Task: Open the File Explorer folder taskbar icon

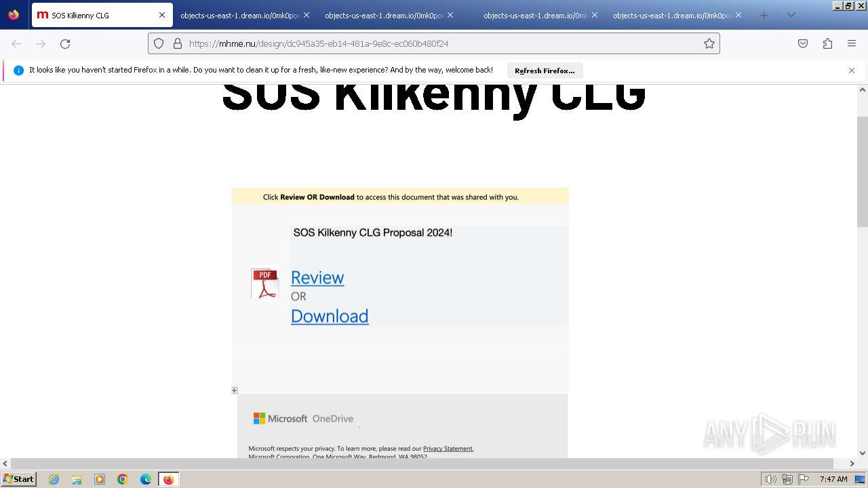Action: [77, 479]
